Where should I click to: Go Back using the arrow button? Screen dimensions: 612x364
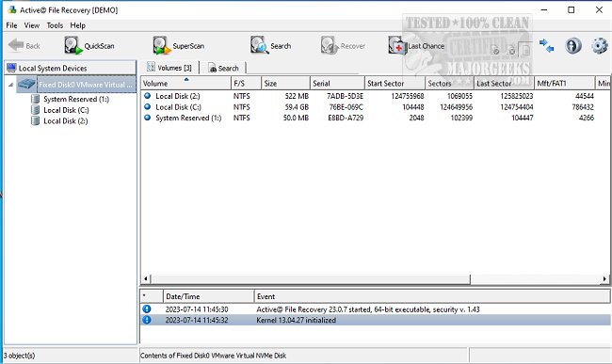pyautogui.click(x=24, y=45)
